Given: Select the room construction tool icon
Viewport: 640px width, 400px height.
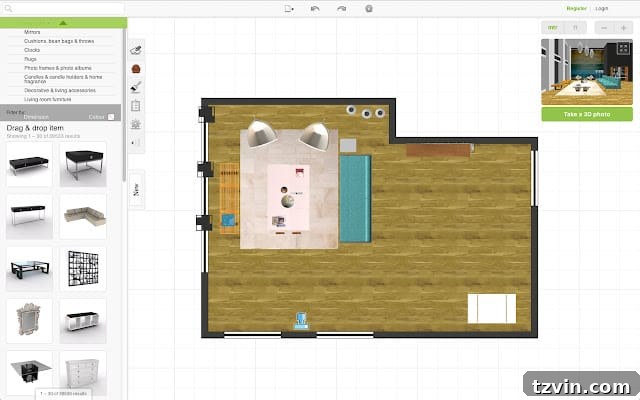Looking at the screenshot, I should (136, 50).
